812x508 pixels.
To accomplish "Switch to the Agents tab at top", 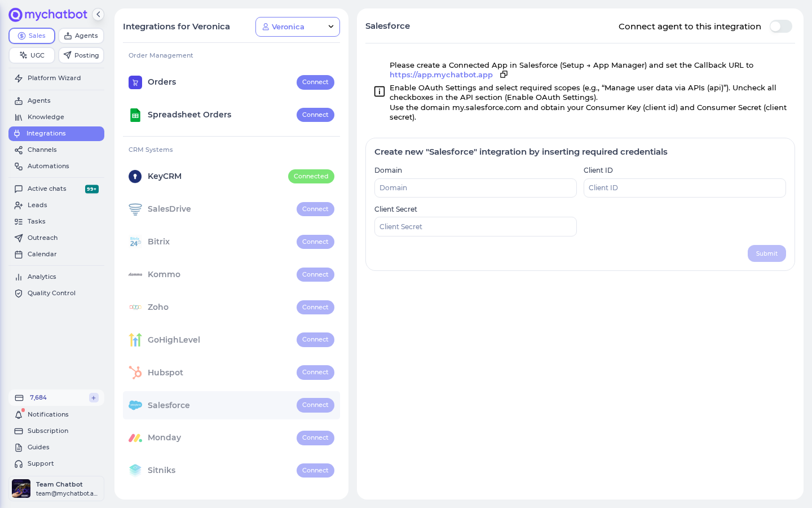I will [x=81, y=36].
